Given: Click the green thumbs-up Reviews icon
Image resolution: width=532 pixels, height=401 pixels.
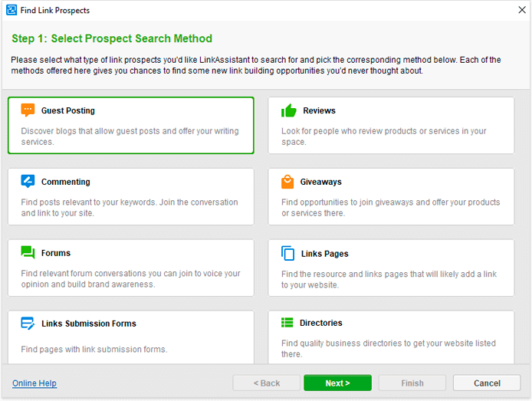Looking at the screenshot, I should pyautogui.click(x=289, y=110).
